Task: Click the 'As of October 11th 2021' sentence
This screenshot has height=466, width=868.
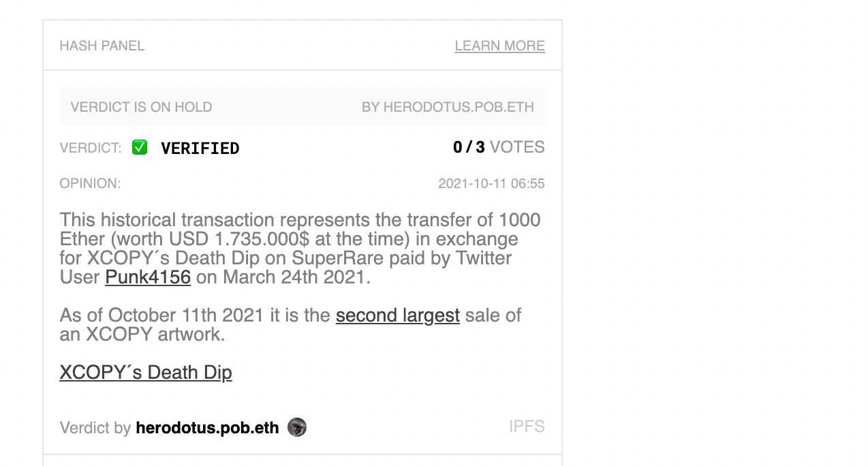Action: pyautogui.click(x=291, y=325)
